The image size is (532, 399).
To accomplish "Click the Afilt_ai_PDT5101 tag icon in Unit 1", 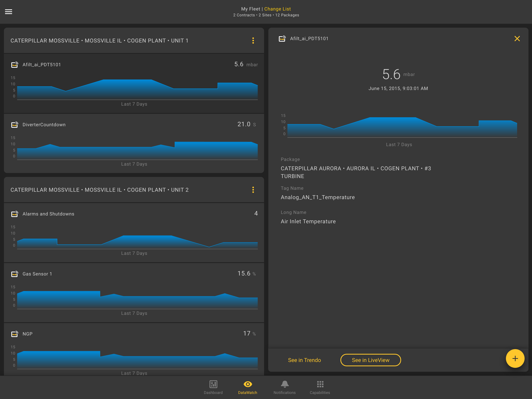I will (15, 65).
